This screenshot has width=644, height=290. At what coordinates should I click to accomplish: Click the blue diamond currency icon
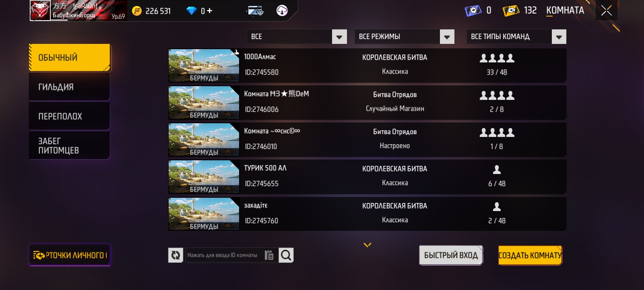click(x=192, y=11)
